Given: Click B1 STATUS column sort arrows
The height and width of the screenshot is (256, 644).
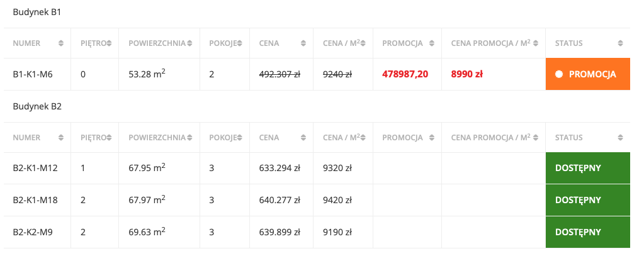Looking at the screenshot, I should (620, 43).
